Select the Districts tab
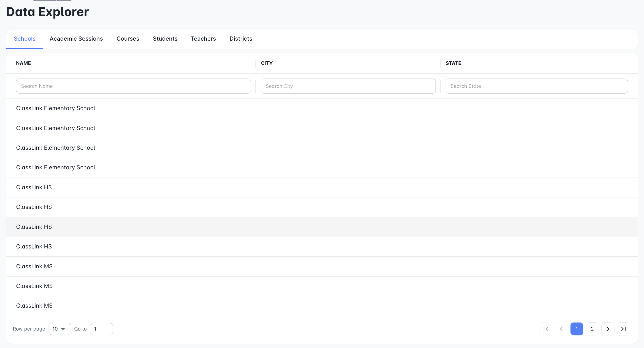The image size is (644, 348). [241, 39]
